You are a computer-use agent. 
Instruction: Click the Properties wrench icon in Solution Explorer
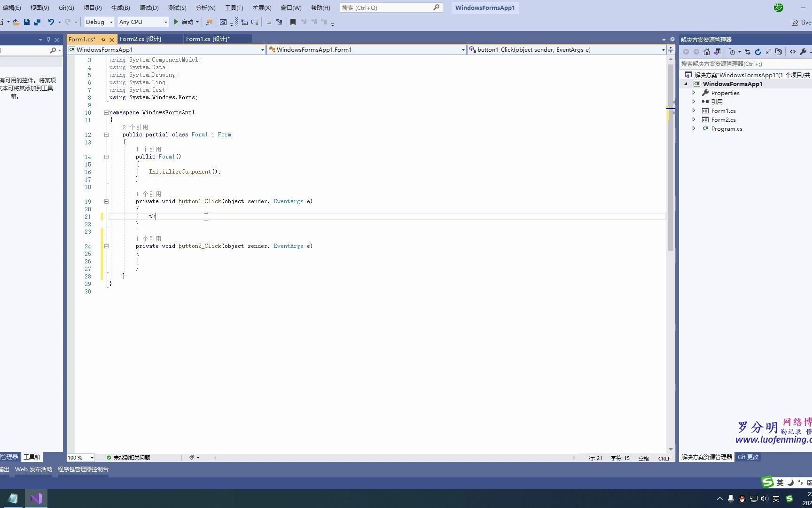tap(804, 52)
